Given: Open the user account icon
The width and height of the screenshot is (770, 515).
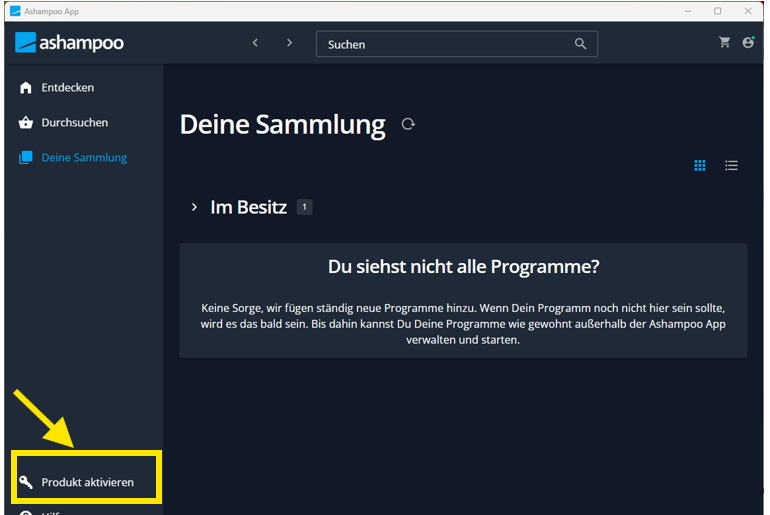Looking at the screenshot, I should click(x=748, y=42).
